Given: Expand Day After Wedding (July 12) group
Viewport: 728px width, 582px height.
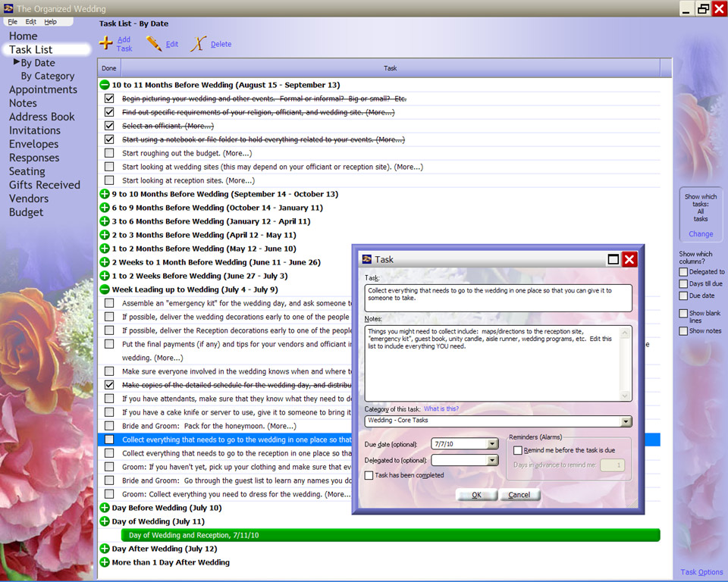Looking at the screenshot, I should click(105, 549).
